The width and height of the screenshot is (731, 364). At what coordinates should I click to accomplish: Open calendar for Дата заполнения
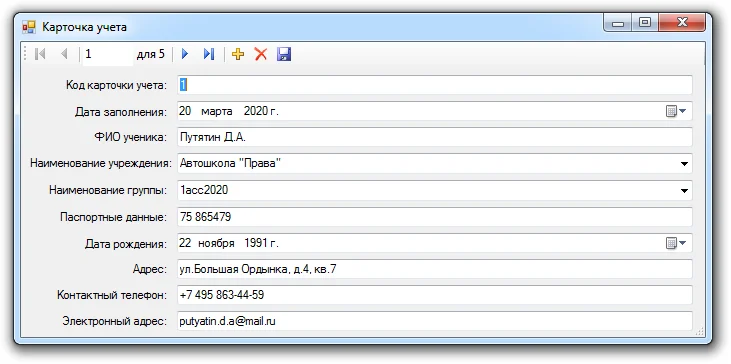click(x=676, y=111)
